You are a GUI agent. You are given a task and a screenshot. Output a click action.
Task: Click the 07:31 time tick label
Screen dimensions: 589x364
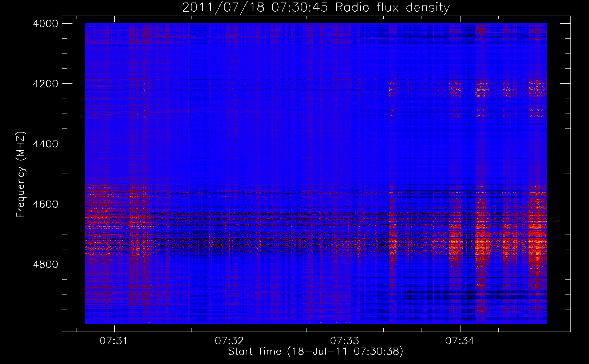pos(114,341)
